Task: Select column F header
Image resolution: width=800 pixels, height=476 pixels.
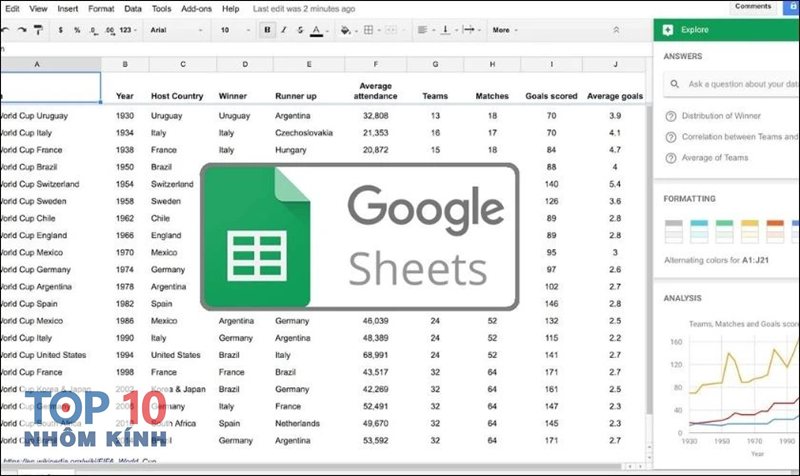Action: (376, 64)
